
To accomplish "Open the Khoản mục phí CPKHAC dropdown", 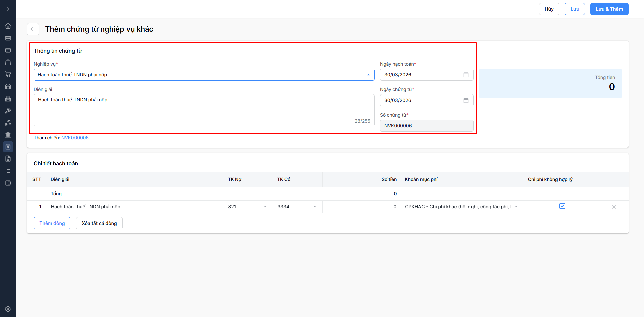I will pos(516,207).
